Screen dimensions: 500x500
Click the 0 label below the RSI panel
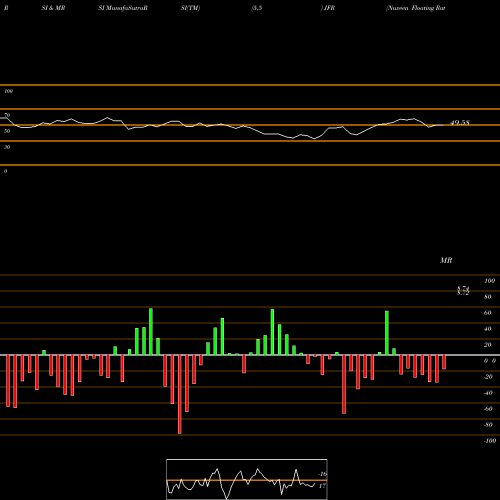point(5,171)
